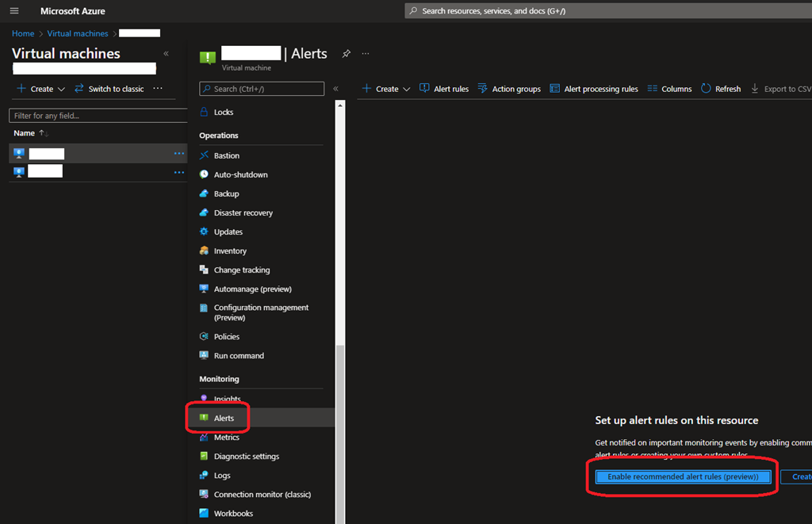Click the Filter for any field box
The width and height of the screenshot is (812, 524).
(98, 116)
